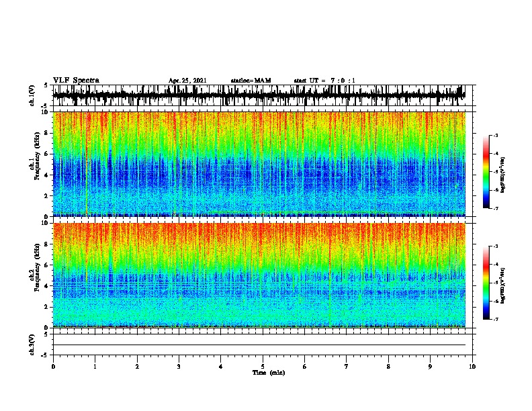This screenshot has width=532, height=411.
Task: Click the "-7" value on ch.1 colorbar
Action: pyautogui.click(x=495, y=208)
